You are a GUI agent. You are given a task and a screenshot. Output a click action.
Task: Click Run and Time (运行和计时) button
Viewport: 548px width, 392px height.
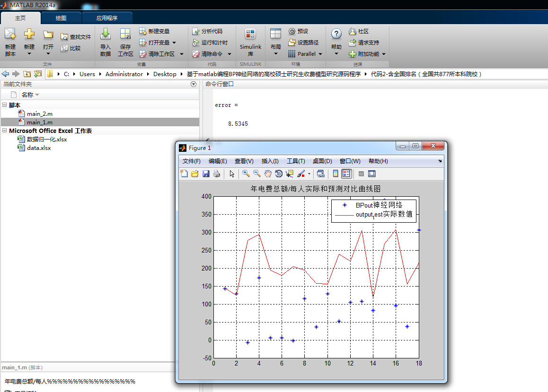[210, 42]
